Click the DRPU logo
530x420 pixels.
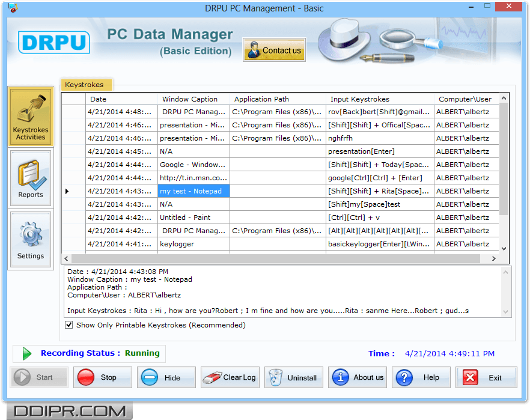click(x=54, y=43)
